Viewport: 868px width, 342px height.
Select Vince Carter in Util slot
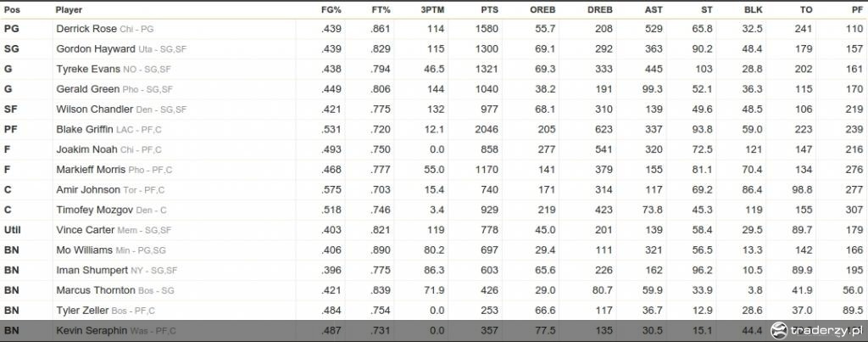click(x=85, y=229)
